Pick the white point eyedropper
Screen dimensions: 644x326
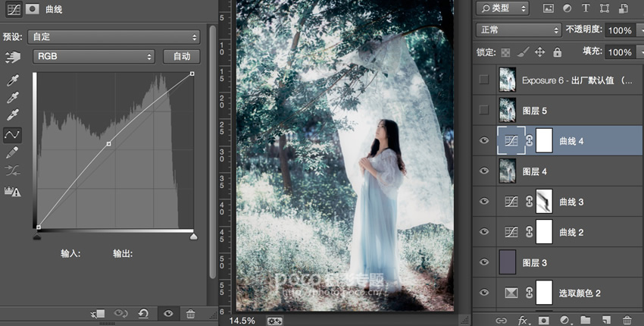(x=12, y=115)
